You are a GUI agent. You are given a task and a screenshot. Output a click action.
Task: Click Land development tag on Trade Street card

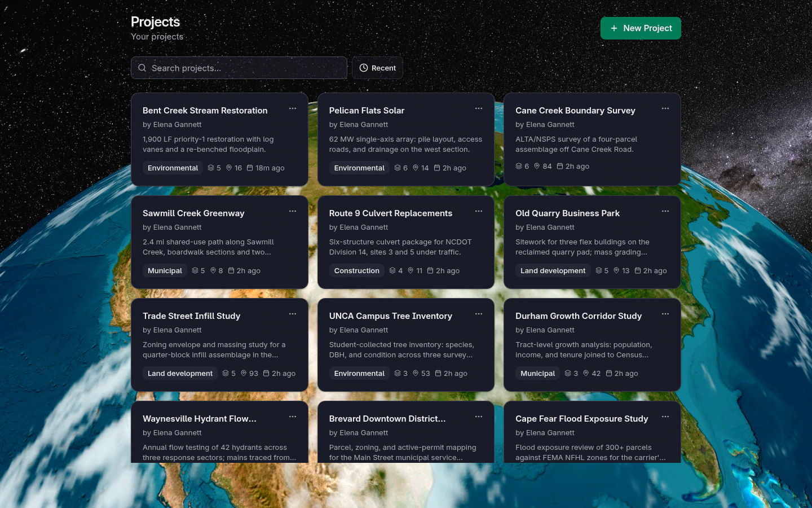click(x=180, y=373)
